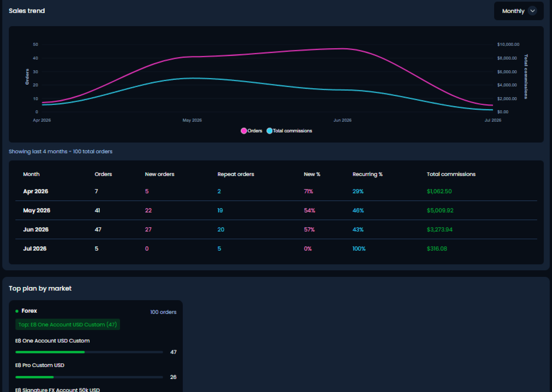
Task: Click the Repeat orders column header
Action: 236,174
